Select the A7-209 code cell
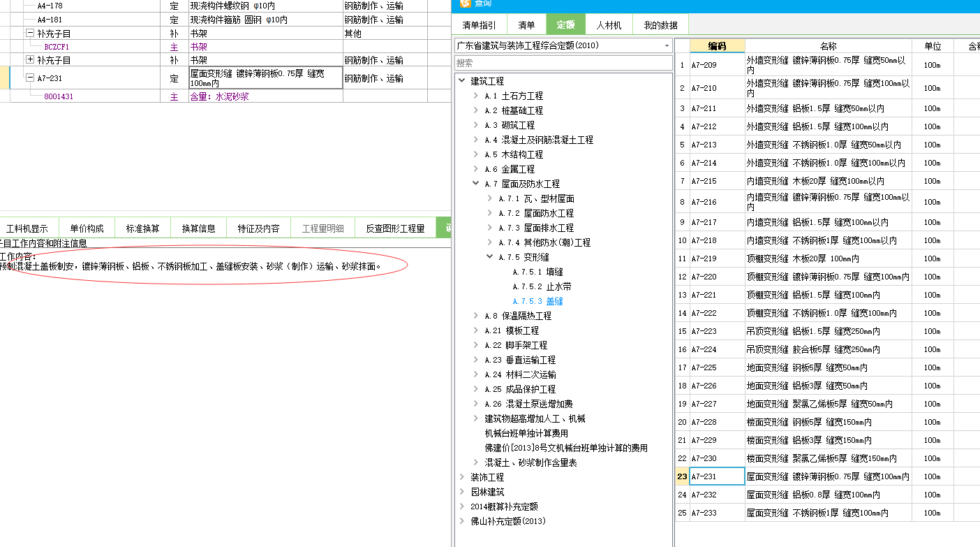 pyautogui.click(x=717, y=65)
